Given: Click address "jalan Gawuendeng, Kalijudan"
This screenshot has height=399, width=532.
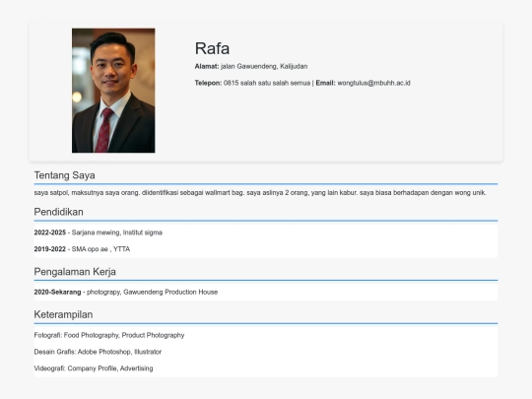Looking at the screenshot, I should (264, 67).
